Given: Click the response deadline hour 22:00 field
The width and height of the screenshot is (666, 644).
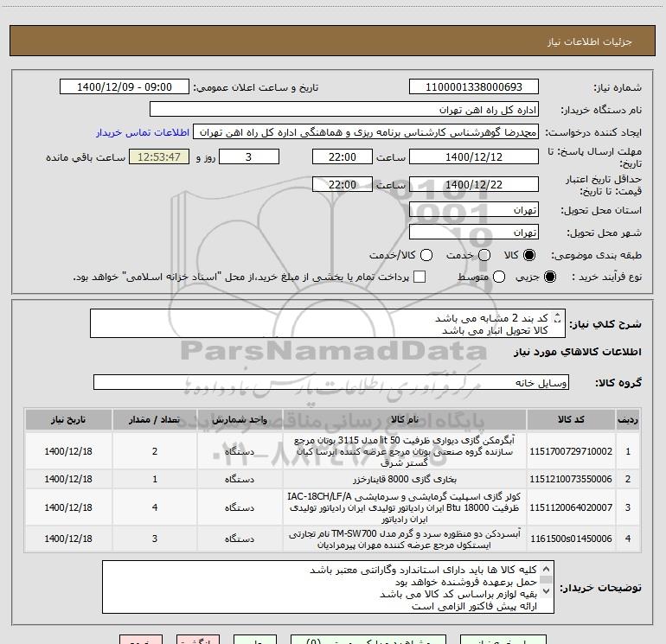Looking at the screenshot, I should (343, 156).
